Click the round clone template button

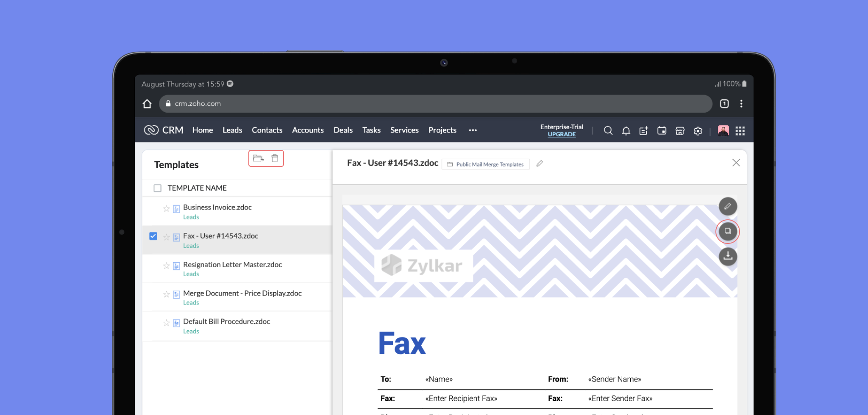coord(727,231)
